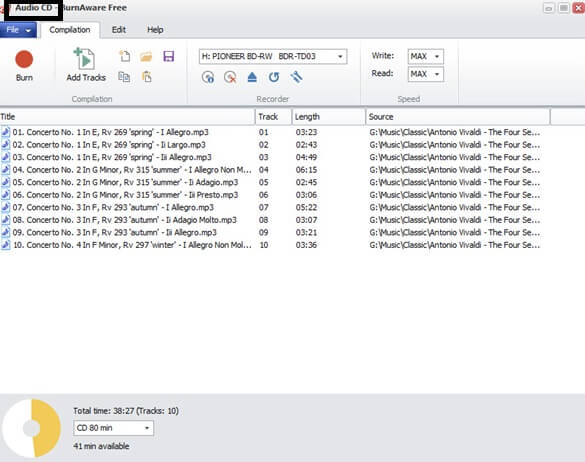Save the compilation with the floppy icon

pyautogui.click(x=169, y=56)
